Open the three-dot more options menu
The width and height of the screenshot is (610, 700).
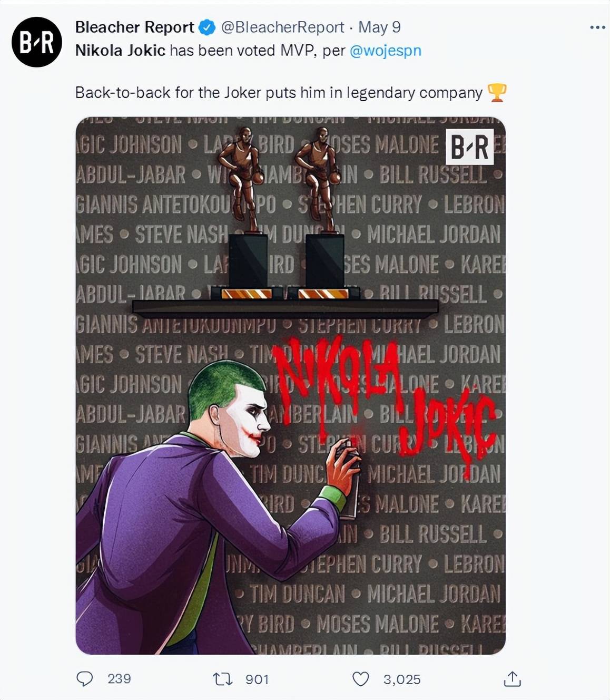tap(597, 27)
